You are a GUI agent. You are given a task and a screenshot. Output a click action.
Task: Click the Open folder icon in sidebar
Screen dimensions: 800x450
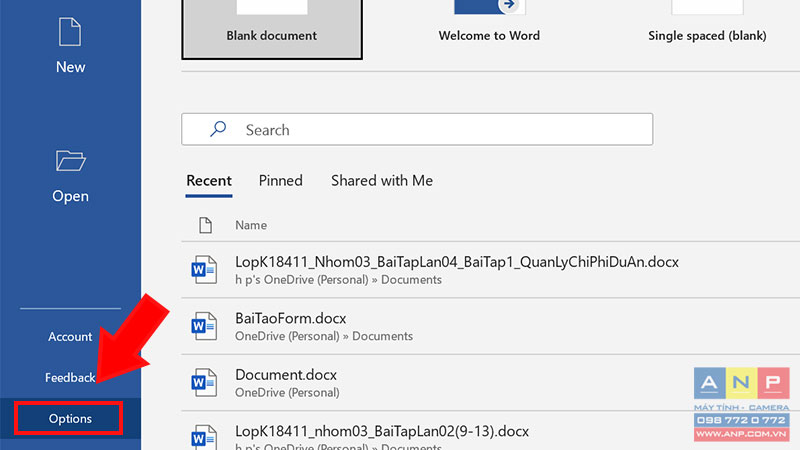click(x=70, y=161)
